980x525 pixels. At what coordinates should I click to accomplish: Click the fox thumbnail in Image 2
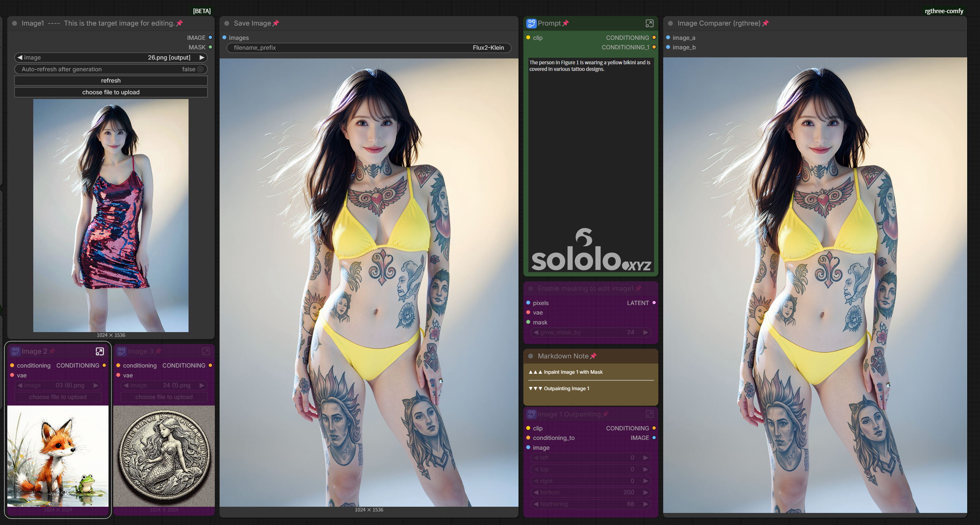58,456
